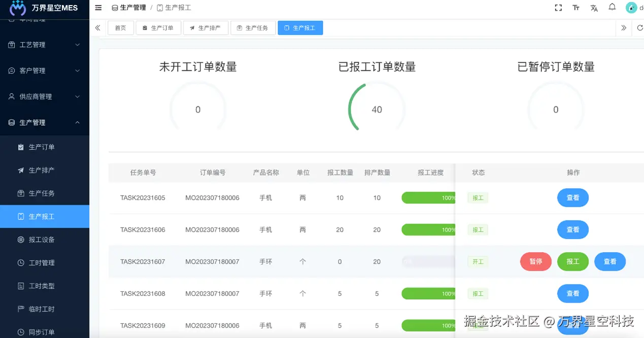Image resolution: width=644 pixels, height=338 pixels.
Task: Click the font size (Tr) icon
Action: point(577,8)
